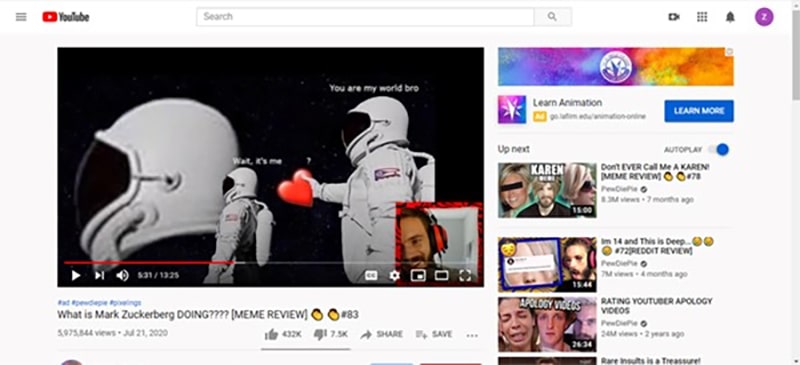
Task: Open the hamburger guide menu
Action: 21,17
